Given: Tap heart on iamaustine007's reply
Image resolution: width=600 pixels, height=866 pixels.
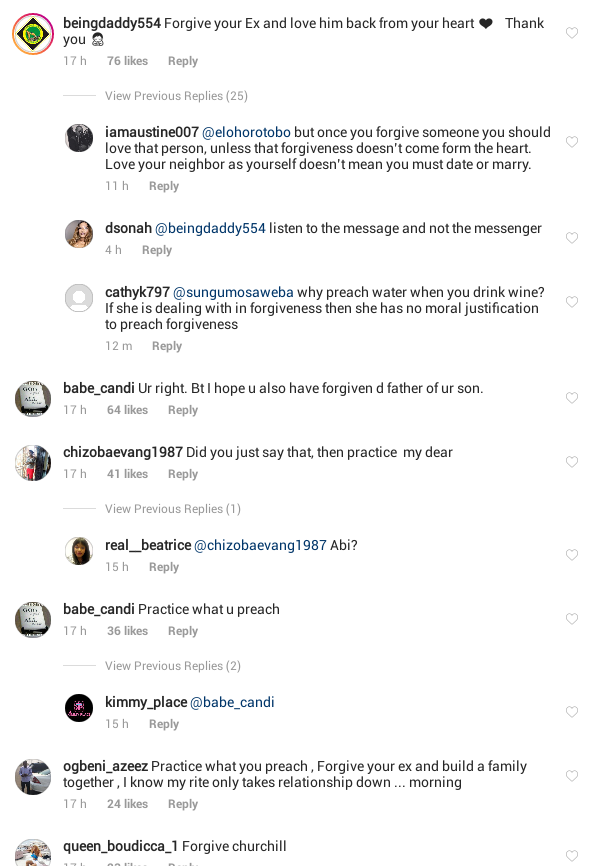Looking at the screenshot, I should pyautogui.click(x=572, y=142).
